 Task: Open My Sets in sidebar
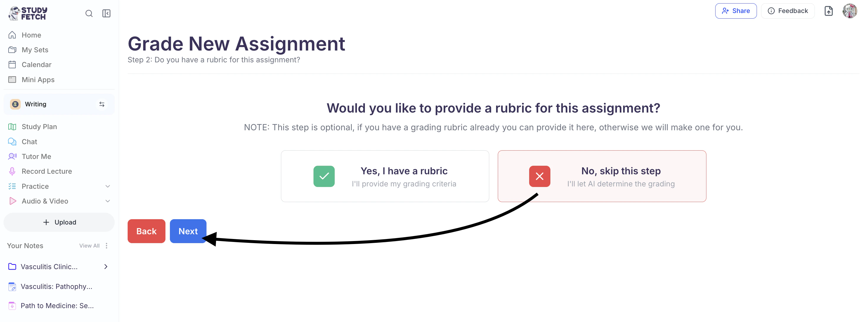pos(35,50)
